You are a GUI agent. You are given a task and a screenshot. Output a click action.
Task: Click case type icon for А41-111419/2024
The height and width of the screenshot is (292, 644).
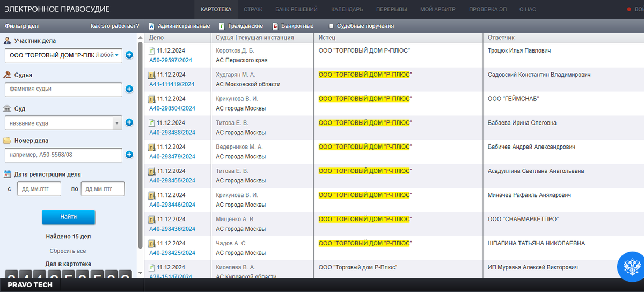pos(152,75)
